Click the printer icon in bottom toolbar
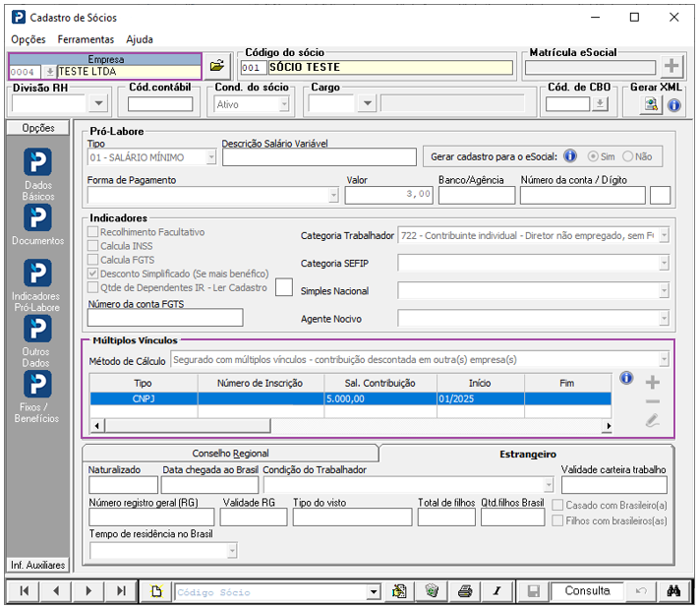 [465, 591]
